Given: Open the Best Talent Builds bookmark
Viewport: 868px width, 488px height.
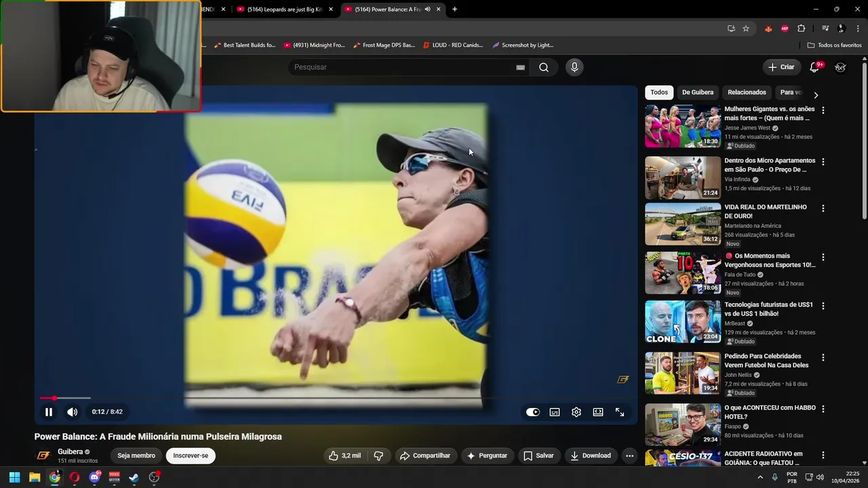Looking at the screenshot, I should coord(245,45).
